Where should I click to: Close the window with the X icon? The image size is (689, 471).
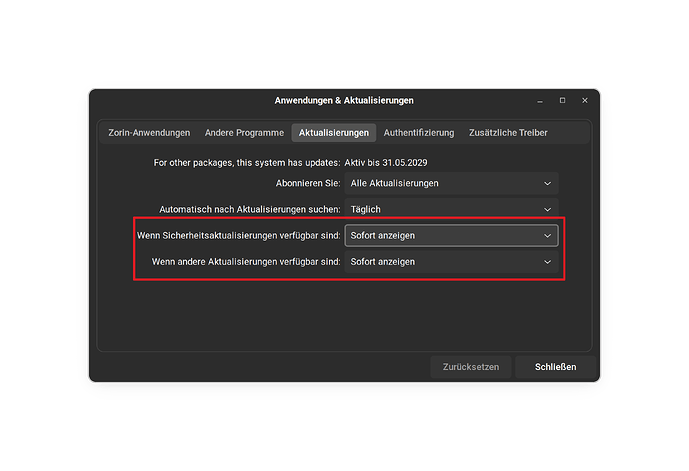click(x=584, y=101)
